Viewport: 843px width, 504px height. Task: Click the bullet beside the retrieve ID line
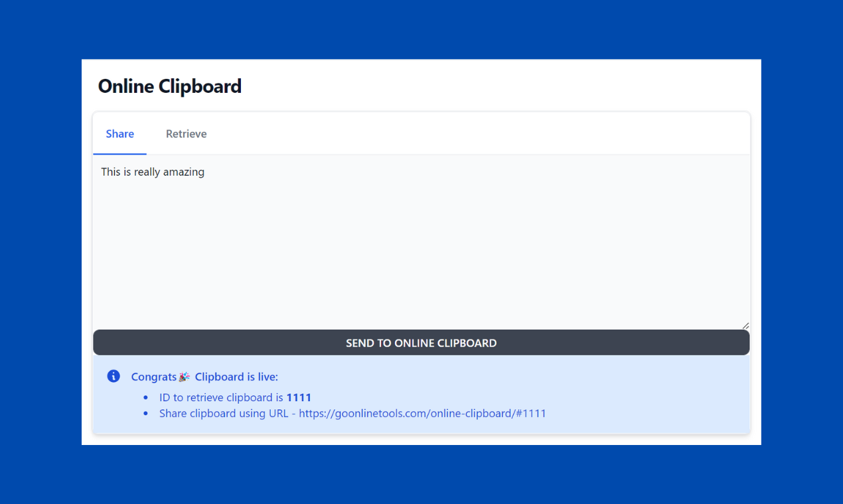145,397
